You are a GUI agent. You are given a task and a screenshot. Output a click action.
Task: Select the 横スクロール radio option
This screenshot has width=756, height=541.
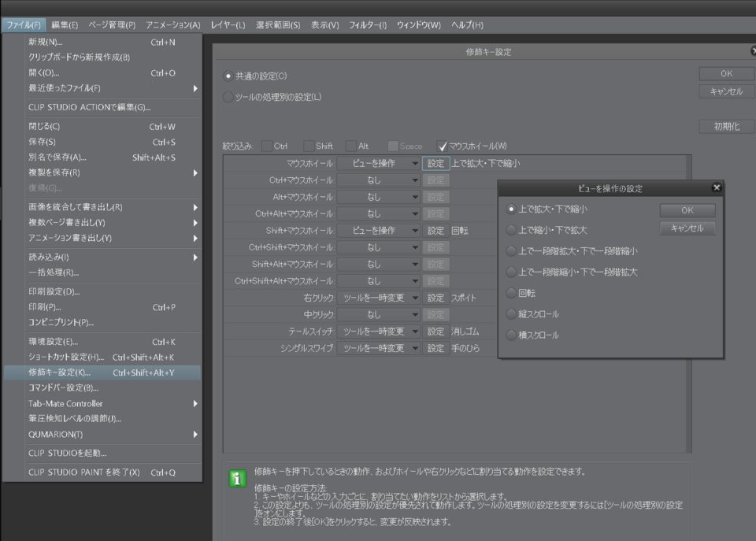coord(512,335)
